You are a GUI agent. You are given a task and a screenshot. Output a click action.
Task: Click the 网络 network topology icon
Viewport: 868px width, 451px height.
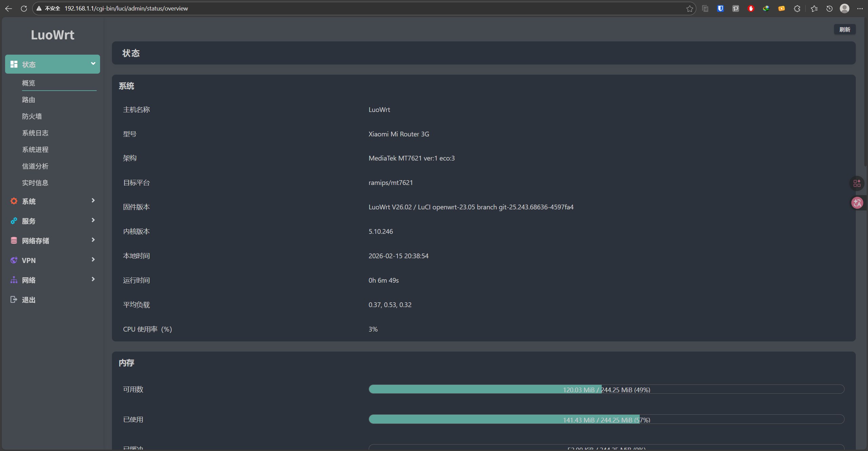coord(14,280)
